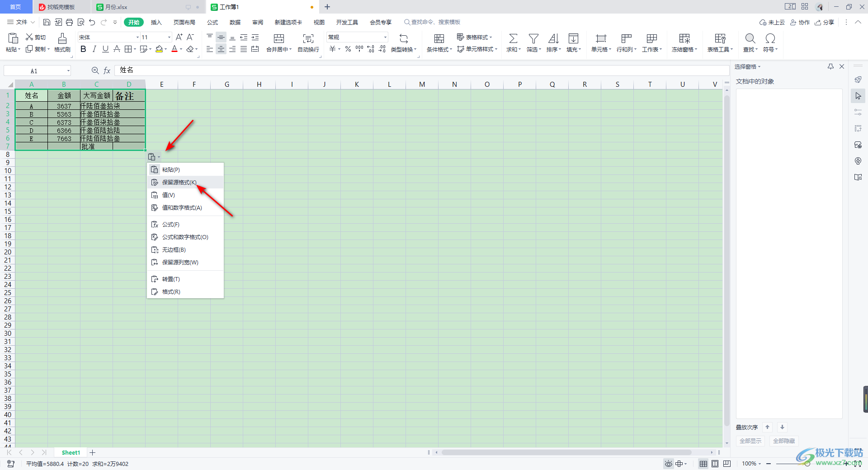This screenshot has height=470, width=868.
Task: Choose Transpose (T) in paste menu
Action: tap(185, 279)
